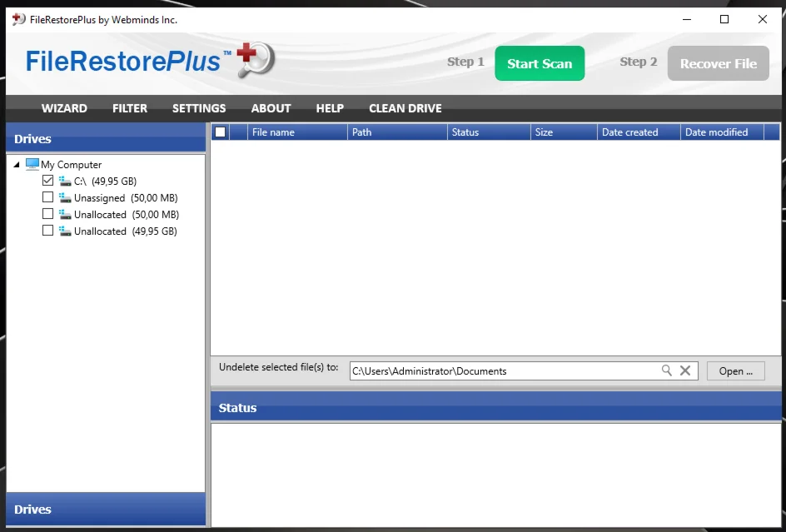
Task: Select the Unassigned (50,00 MB) entry text
Action: point(126,197)
